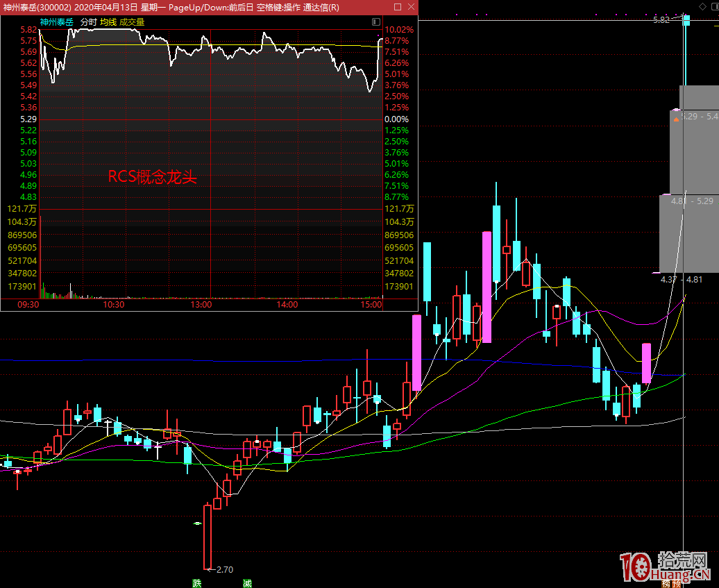The height and width of the screenshot is (588, 719).
Task: Click the red RCS概念龙头 annotation text
Action: [153, 177]
